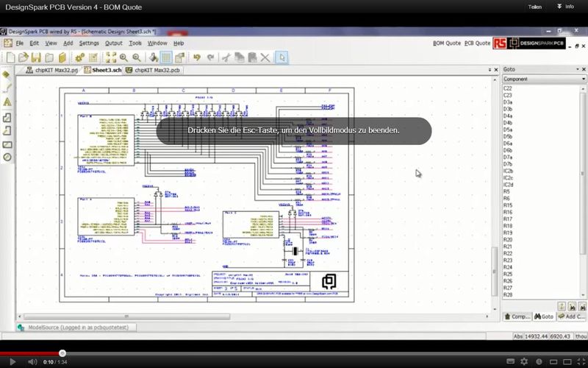Click the Zoom In magnifier icon
Viewport: 588px width, 368px height.
pyautogui.click(x=123, y=57)
